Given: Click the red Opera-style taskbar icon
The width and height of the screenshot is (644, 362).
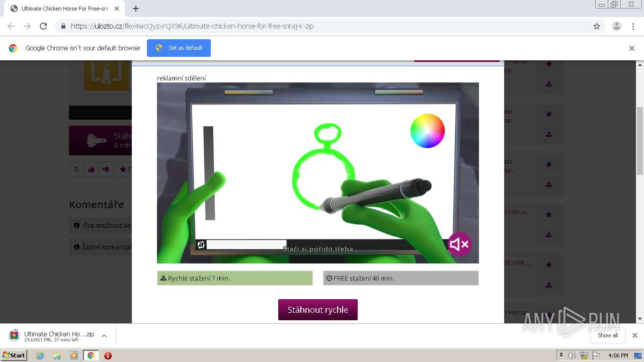Looking at the screenshot, I should pos(108,355).
